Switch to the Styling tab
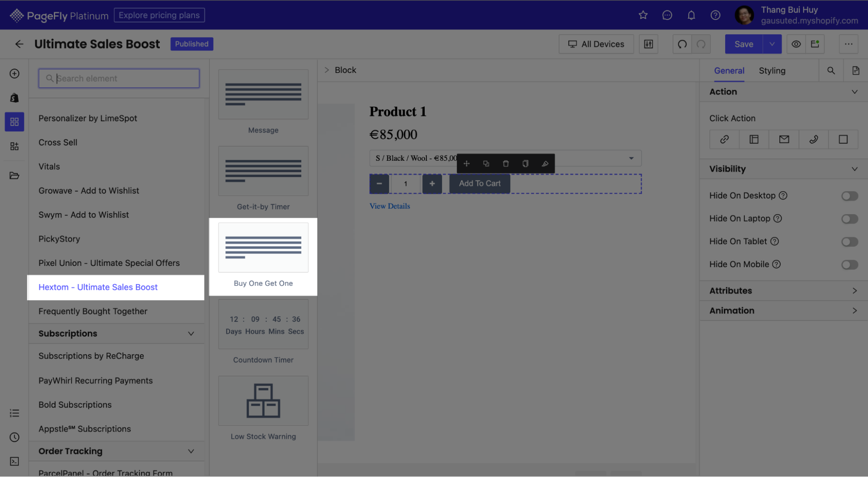This screenshot has height=477, width=868. pos(772,70)
